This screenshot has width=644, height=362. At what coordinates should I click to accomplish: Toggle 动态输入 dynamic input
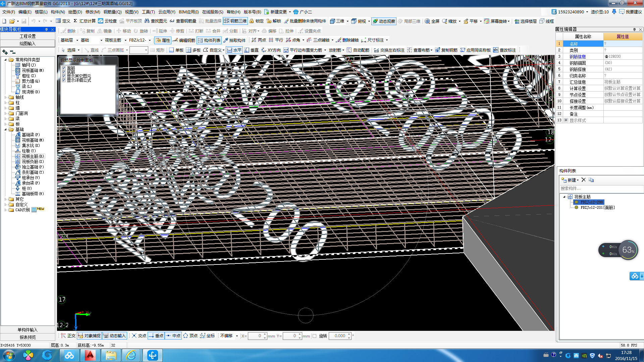point(114,336)
